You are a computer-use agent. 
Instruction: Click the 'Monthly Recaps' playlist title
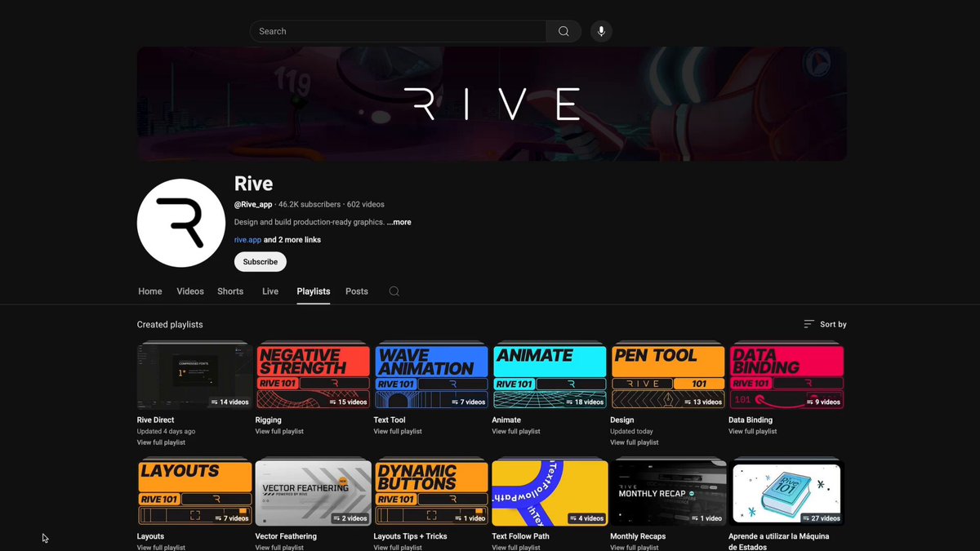[638, 536]
